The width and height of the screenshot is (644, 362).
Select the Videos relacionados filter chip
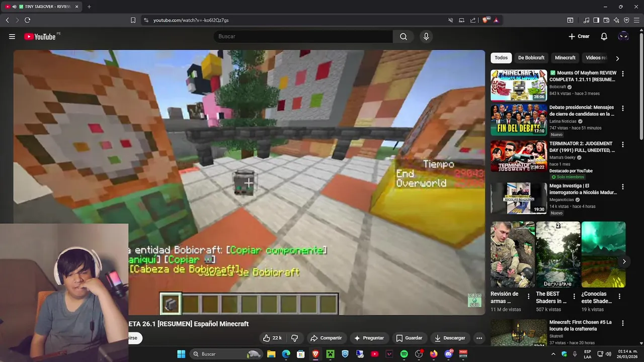pos(596,58)
